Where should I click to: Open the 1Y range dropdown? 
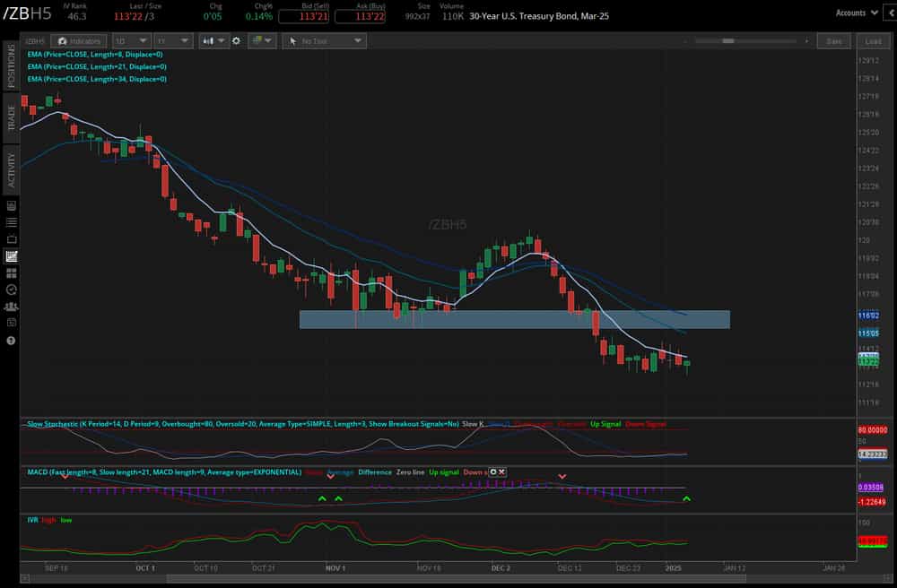175,40
